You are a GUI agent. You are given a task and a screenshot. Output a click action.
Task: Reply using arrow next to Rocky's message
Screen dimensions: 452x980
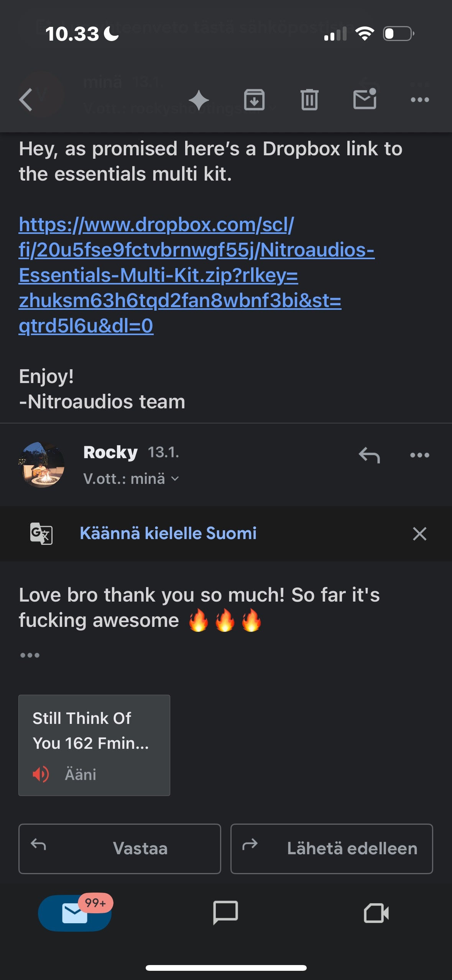coord(369,455)
